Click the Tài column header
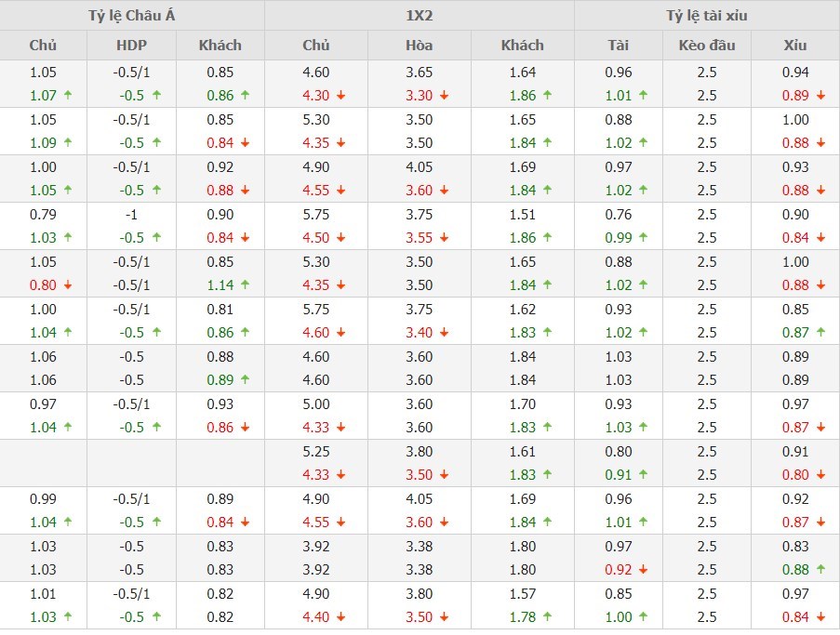Viewport: 840px width, 635px height. coord(618,45)
